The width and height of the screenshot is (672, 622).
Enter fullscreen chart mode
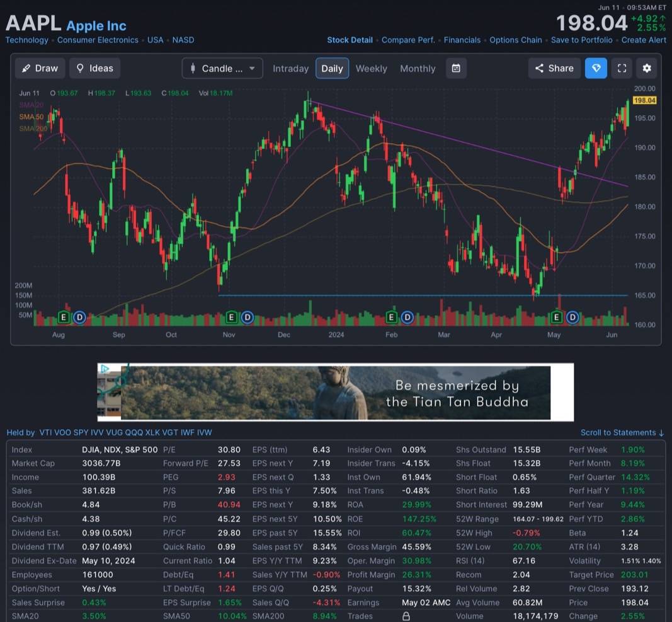pos(622,68)
